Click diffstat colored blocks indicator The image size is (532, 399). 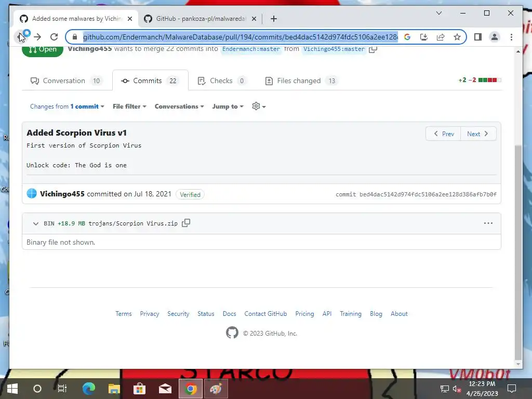click(489, 80)
